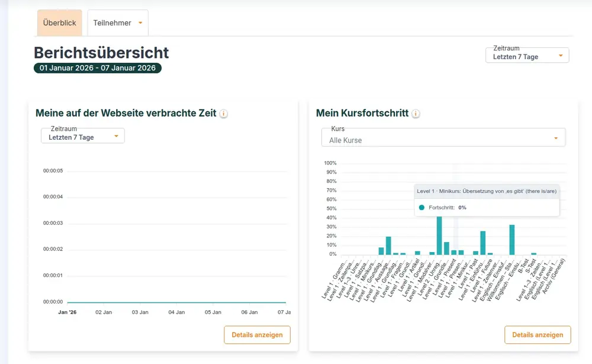Click the small 'S-Test' bar in chart
The image size is (592, 364).
tap(533, 253)
